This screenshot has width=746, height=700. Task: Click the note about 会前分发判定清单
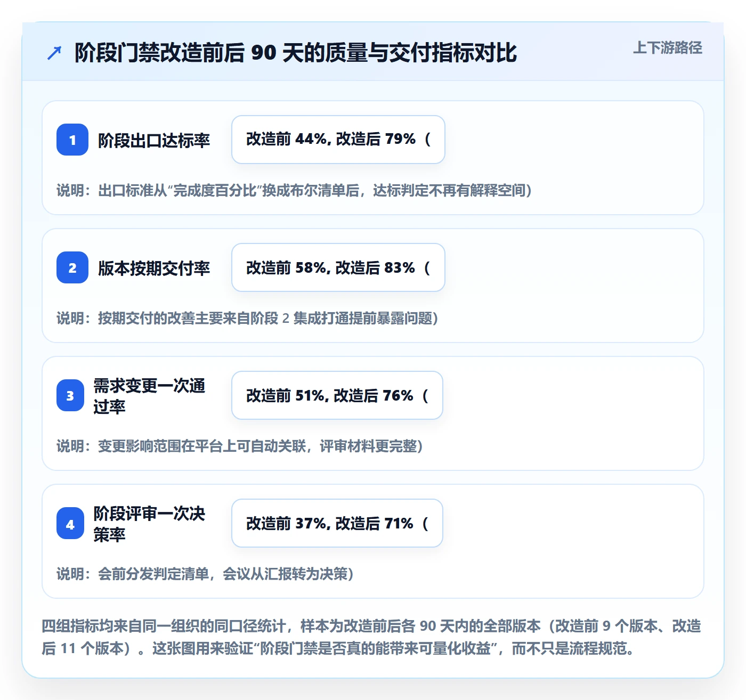click(205, 574)
